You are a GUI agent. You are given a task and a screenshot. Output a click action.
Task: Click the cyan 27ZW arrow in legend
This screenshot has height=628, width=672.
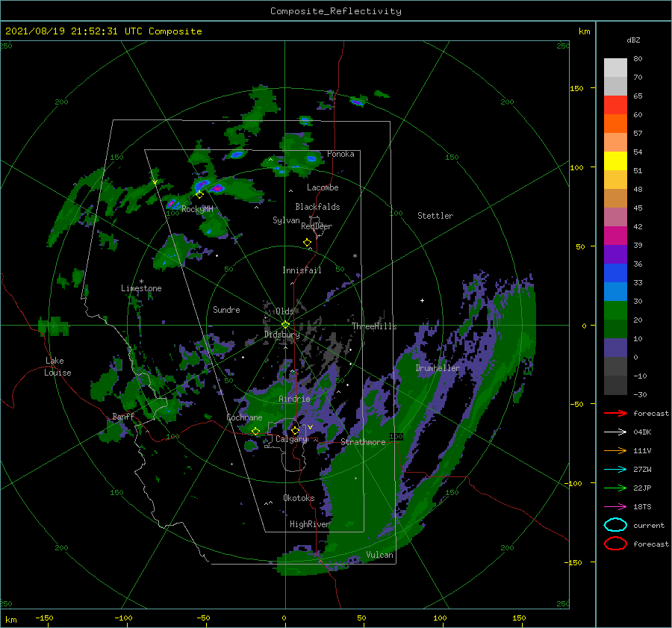point(615,469)
